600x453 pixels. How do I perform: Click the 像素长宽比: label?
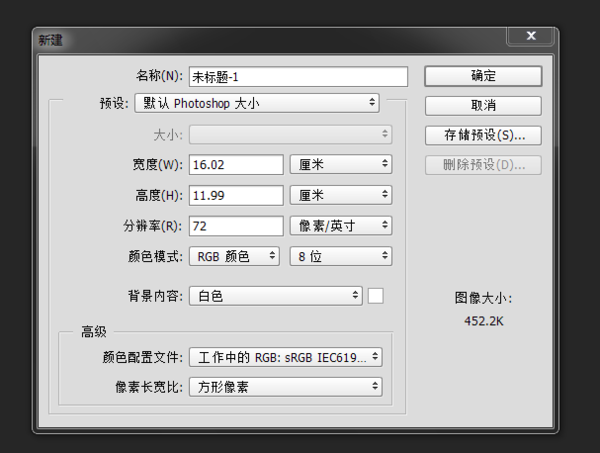click(x=149, y=387)
